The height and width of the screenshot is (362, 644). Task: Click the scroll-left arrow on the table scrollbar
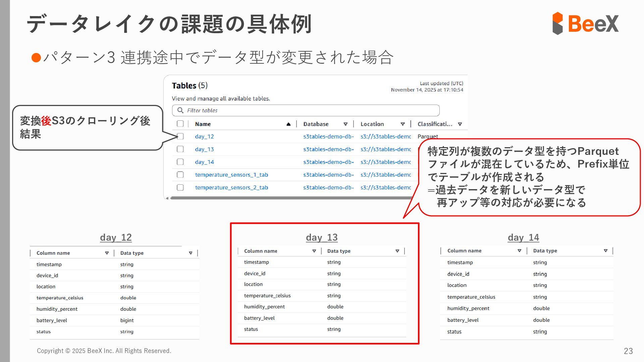(167, 198)
